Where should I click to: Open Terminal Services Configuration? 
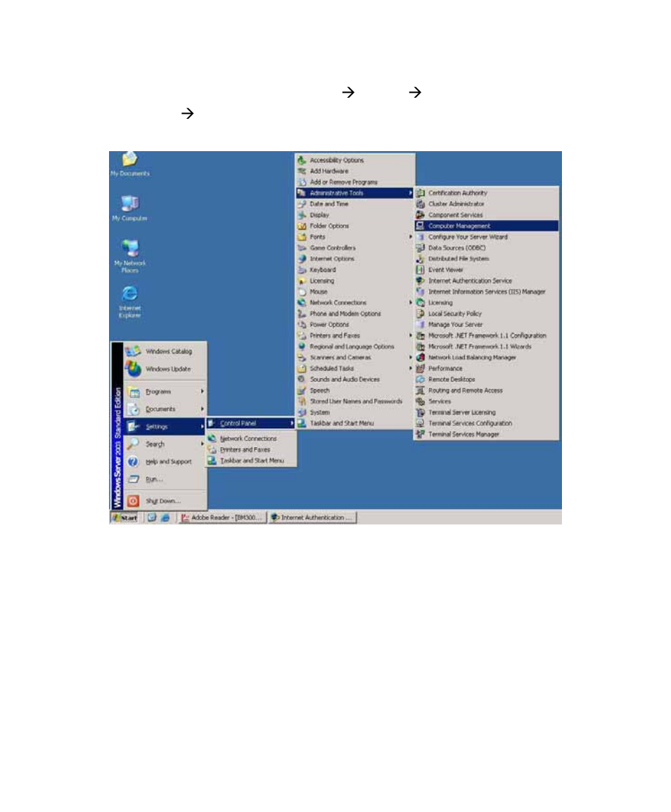[x=487, y=423]
